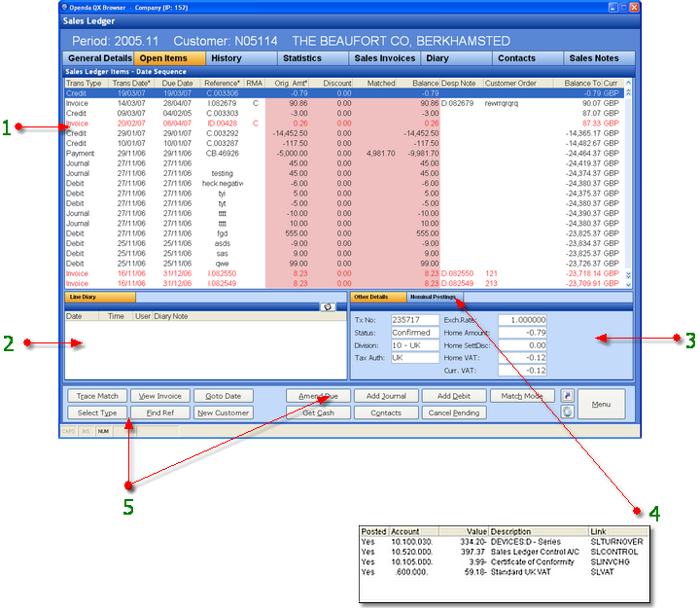The width and height of the screenshot is (700, 610).
Task: Click scrollbar single down arrow at bottom
Action: pos(628,284)
